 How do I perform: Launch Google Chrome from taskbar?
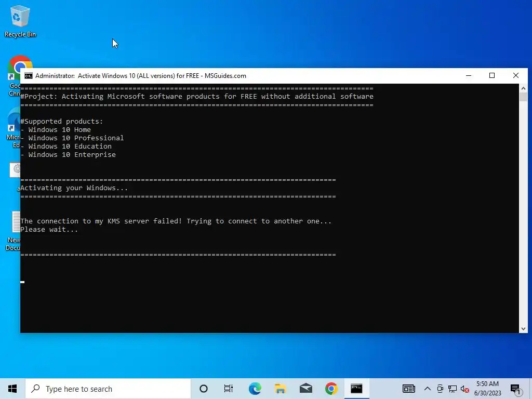331,389
